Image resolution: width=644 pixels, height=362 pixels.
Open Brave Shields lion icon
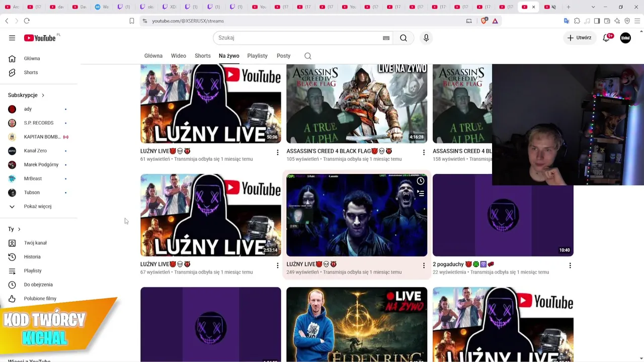(x=484, y=21)
